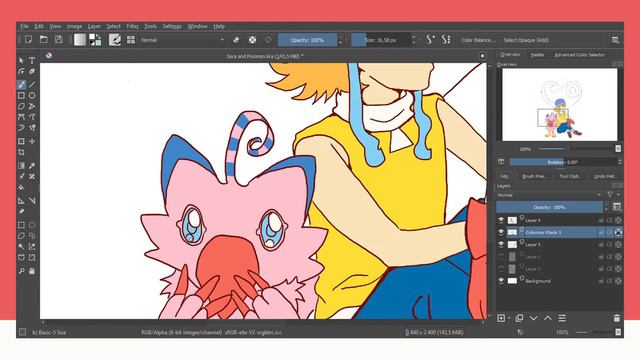This screenshot has width=640, height=360.
Task: Select the Transform tool
Action: click(x=21, y=141)
